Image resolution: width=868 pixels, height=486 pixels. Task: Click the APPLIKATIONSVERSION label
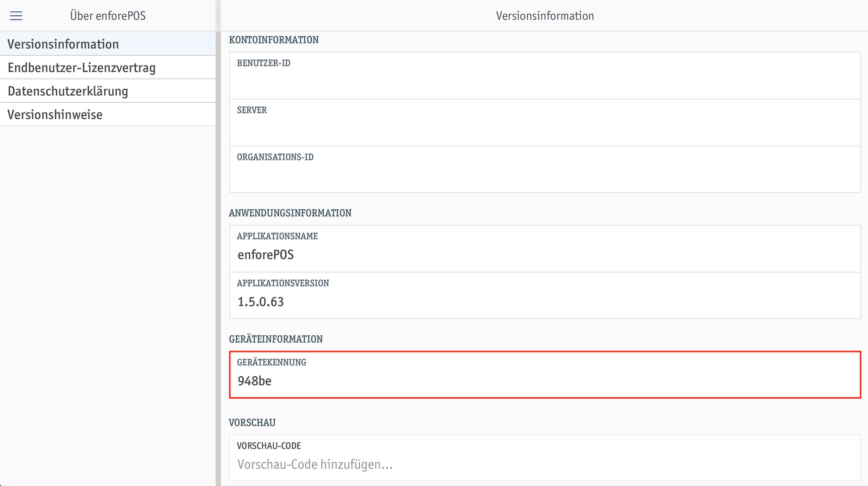[283, 283]
